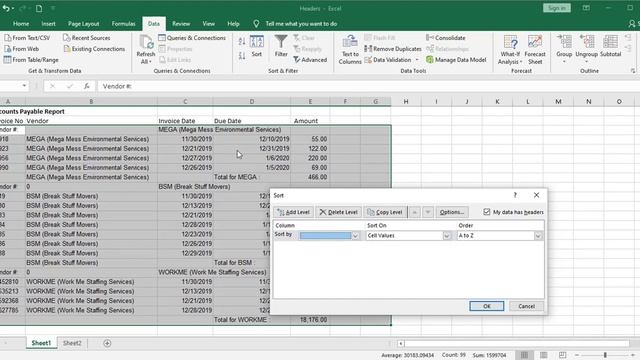Click the Undo arrow in title bar

pos(6,8)
